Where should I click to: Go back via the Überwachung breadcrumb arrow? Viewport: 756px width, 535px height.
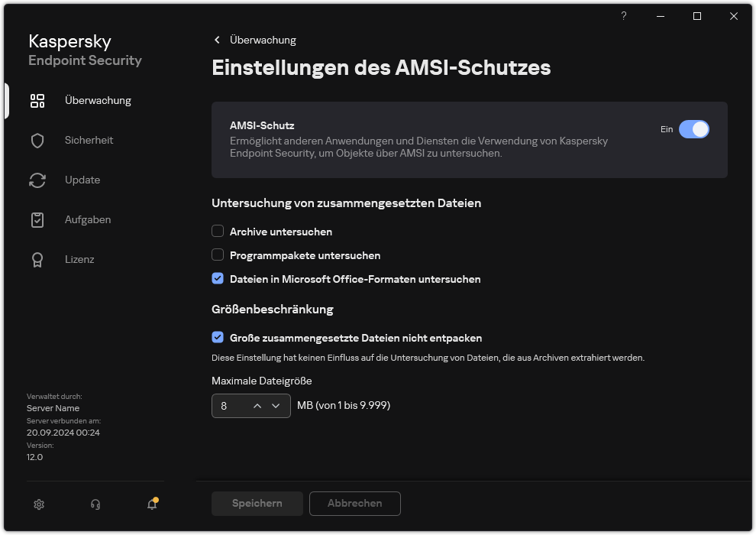(217, 40)
